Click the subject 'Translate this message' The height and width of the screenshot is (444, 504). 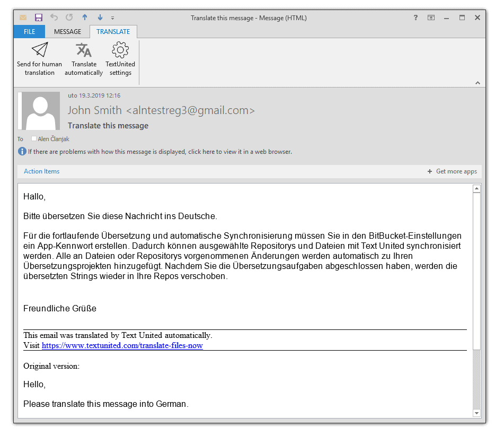click(108, 126)
